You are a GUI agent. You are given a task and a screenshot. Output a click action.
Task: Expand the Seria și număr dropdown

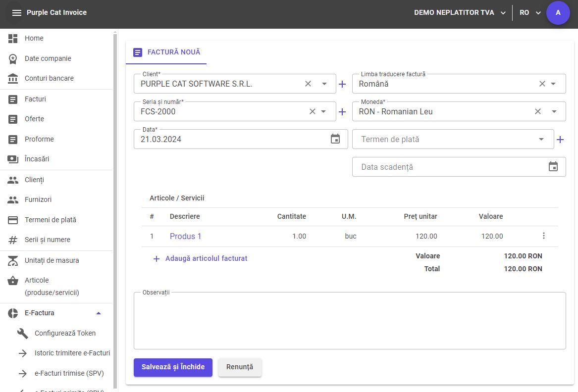[x=323, y=111]
